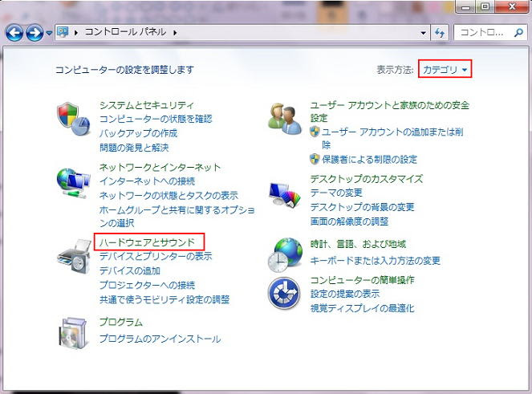Open 共通で使うモビリティ設定の調整 link
Image resolution: width=532 pixels, height=394 pixels.
[164, 299]
